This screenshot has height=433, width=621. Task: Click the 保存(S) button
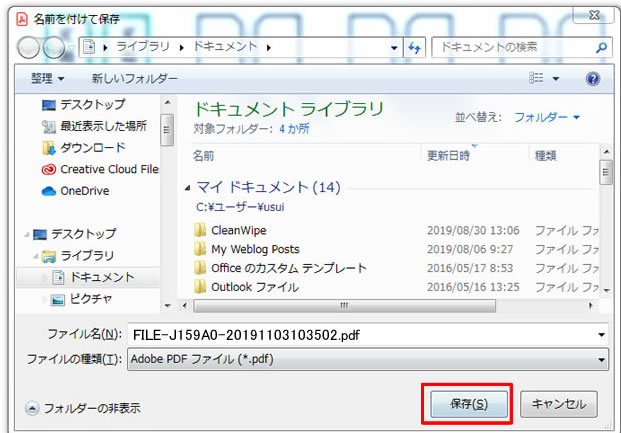pos(469,404)
